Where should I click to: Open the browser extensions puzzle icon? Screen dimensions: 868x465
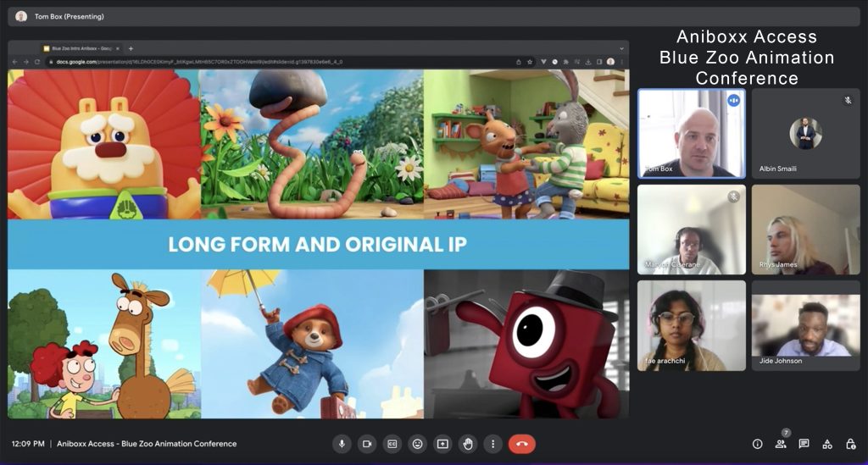(x=565, y=62)
